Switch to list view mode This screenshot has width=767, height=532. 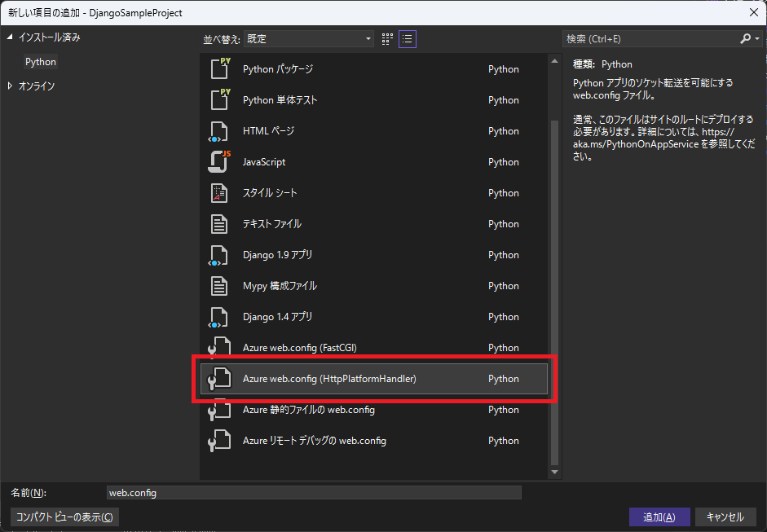408,38
